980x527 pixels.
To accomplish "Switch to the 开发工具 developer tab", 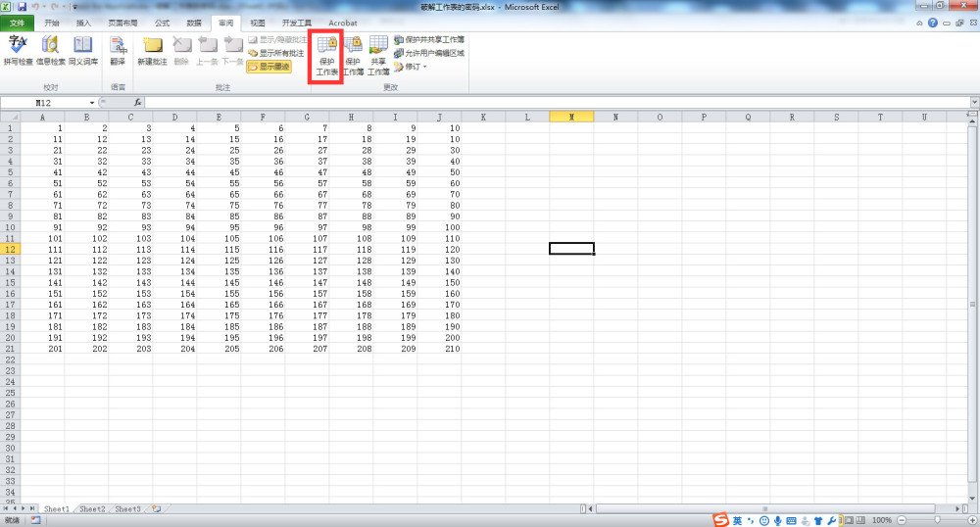I will [296, 24].
